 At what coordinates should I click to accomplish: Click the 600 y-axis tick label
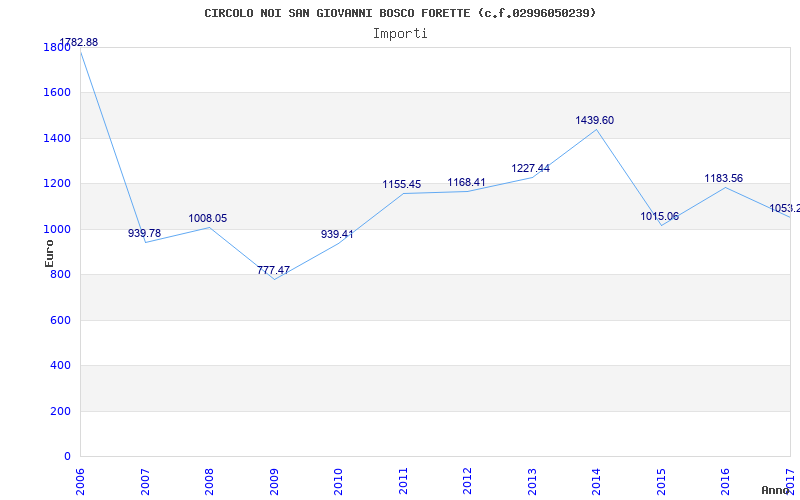[x=60, y=320]
